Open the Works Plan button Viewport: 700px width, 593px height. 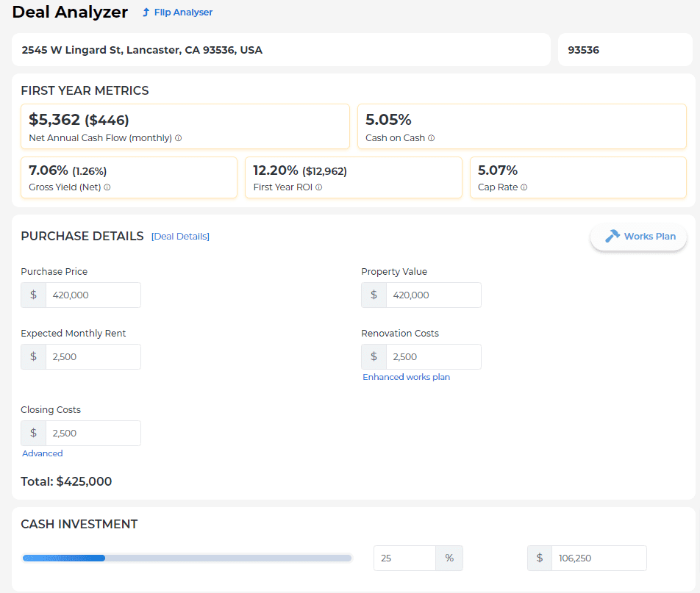point(638,237)
